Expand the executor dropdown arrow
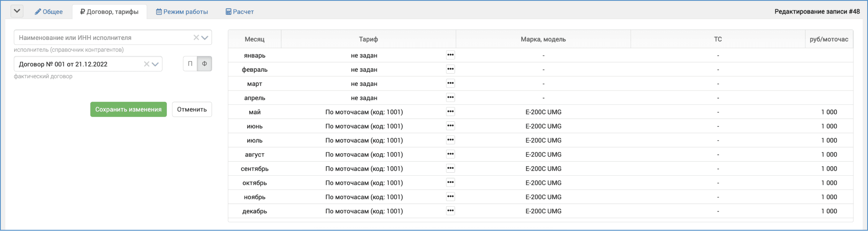This screenshot has height=231, width=868. (205, 38)
